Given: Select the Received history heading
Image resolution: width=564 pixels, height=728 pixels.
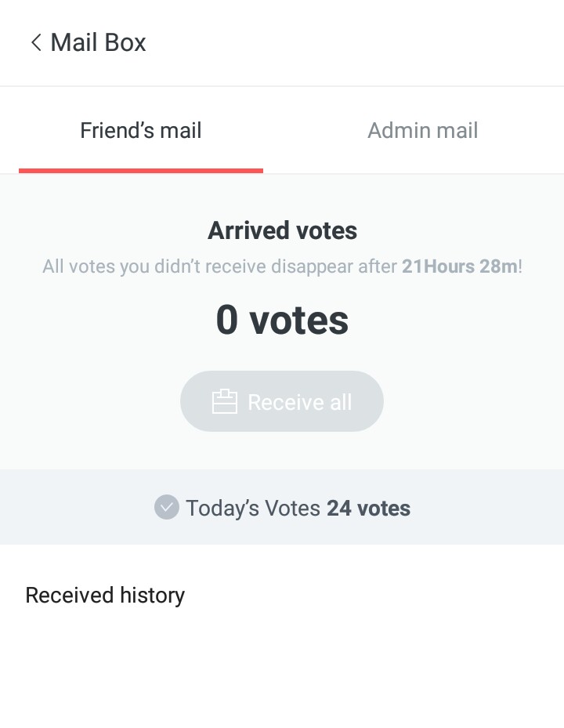Looking at the screenshot, I should 105,596.
